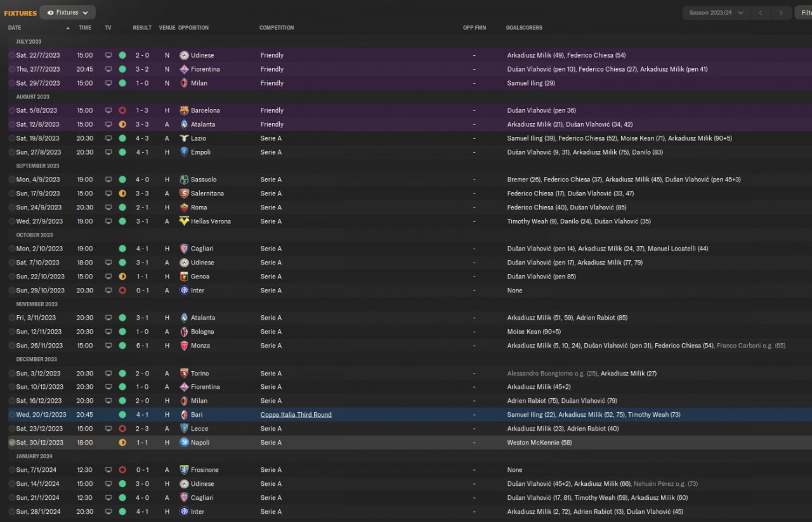Open the Inter fixture result 4 - 1
This screenshot has height=522, width=812.
(x=142, y=512)
